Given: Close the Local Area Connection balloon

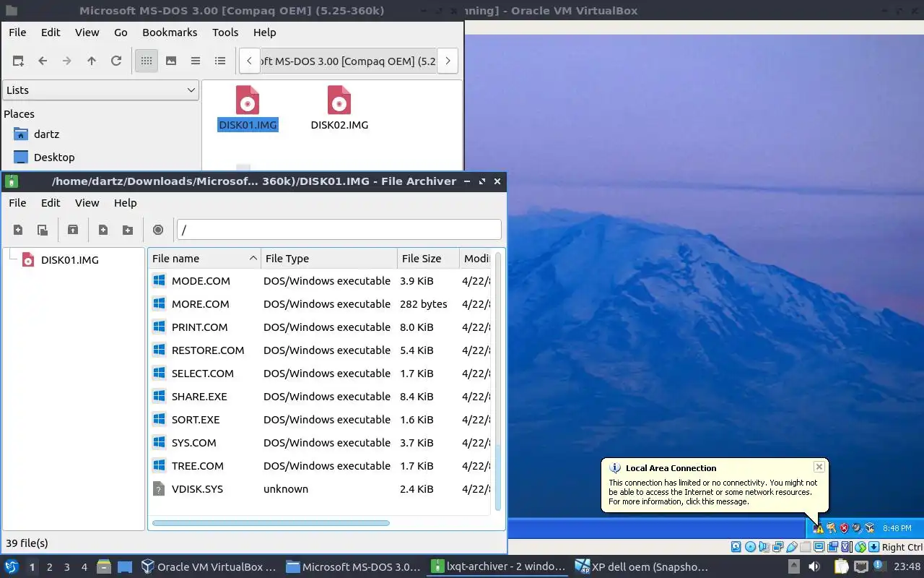Looking at the screenshot, I should (819, 467).
